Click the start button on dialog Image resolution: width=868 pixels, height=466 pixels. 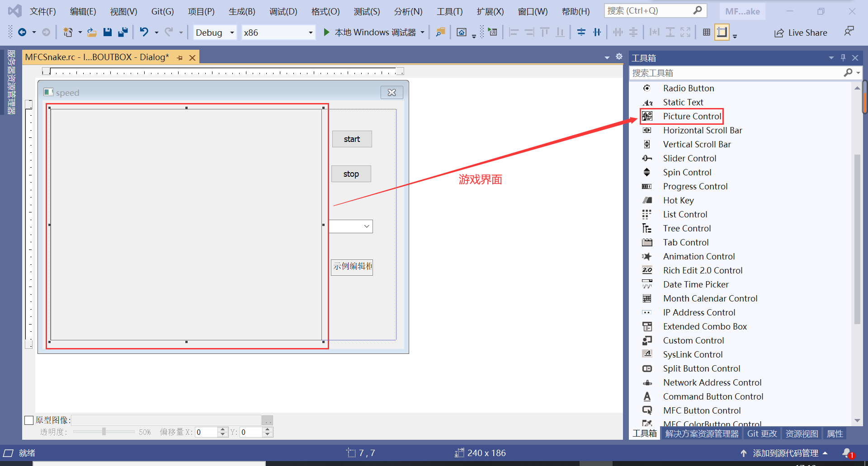pyautogui.click(x=352, y=139)
